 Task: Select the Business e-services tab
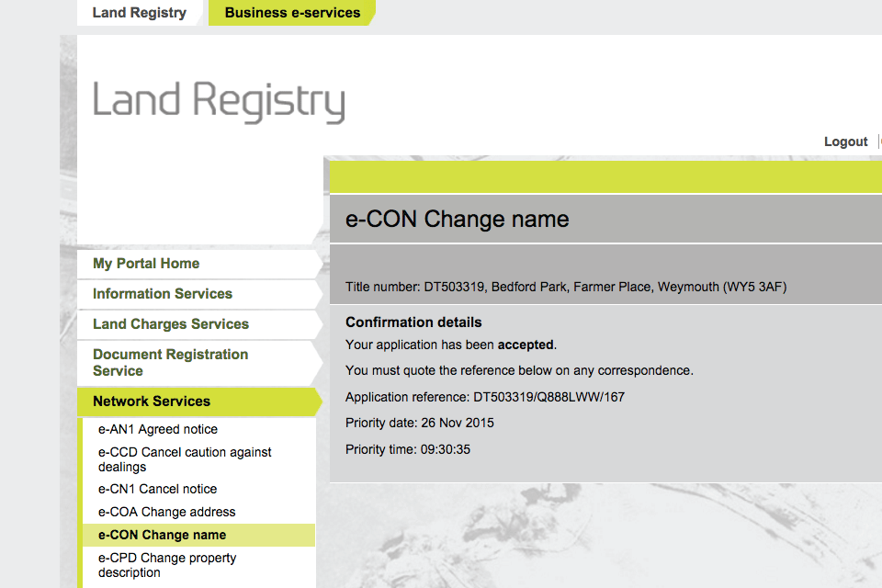(292, 13)
